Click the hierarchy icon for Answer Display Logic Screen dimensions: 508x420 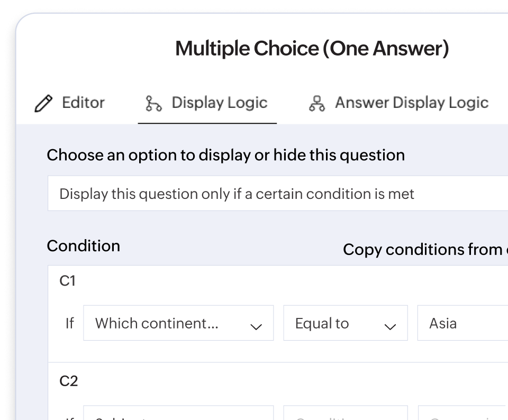coord(318,103)
